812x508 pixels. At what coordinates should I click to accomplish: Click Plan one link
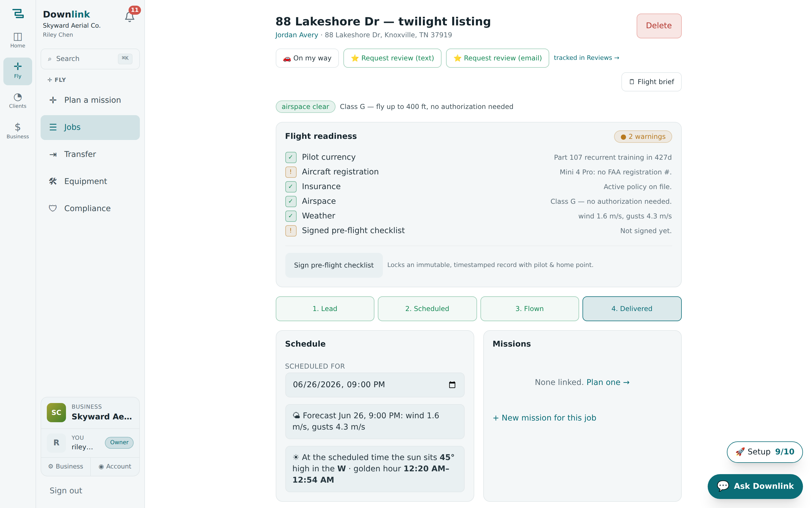tap(608, 382)
